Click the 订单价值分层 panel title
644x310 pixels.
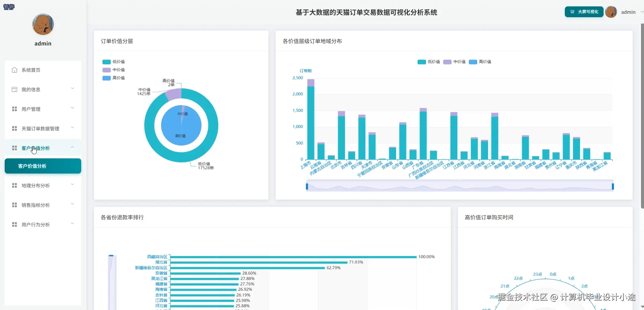(117, 41)
